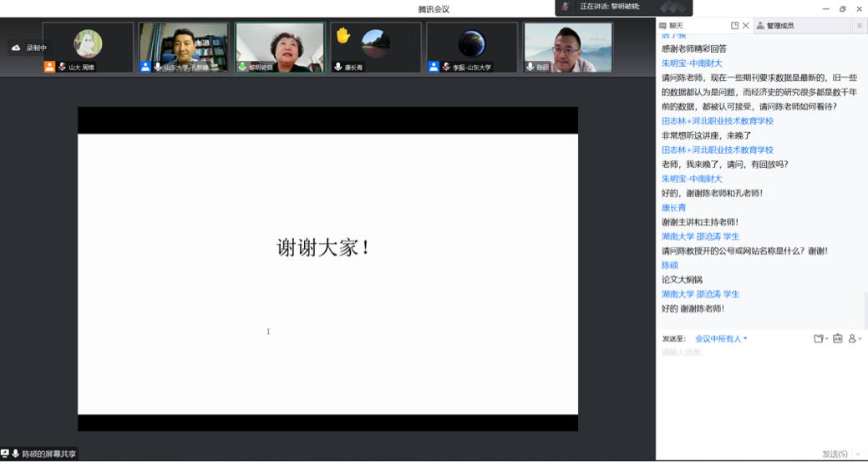The width and height of the screenshot is (868, 462).
Task: Click the 录制中 cloud recording indicator
Action: click(x=29, y=48)
